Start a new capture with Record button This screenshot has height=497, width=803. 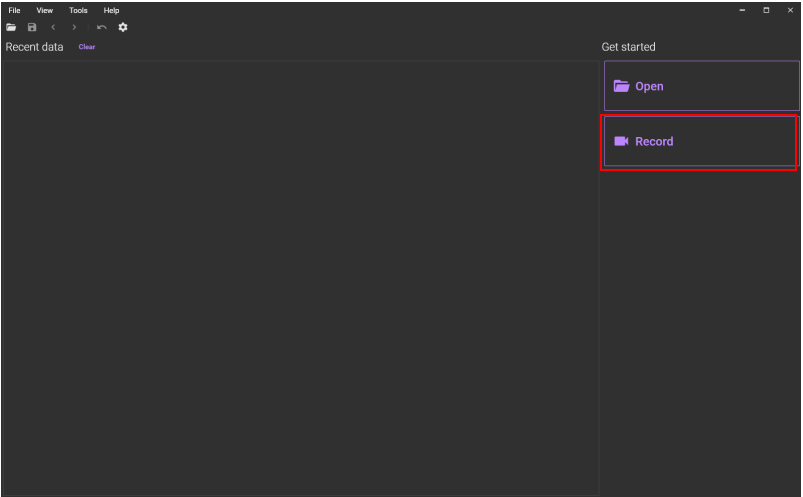(x=701, y=141)
